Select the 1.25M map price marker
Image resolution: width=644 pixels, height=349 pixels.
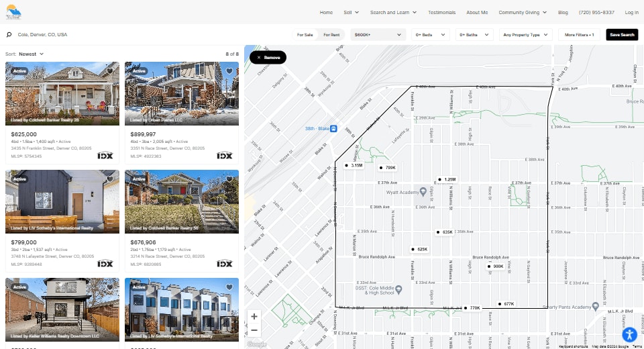447,180
